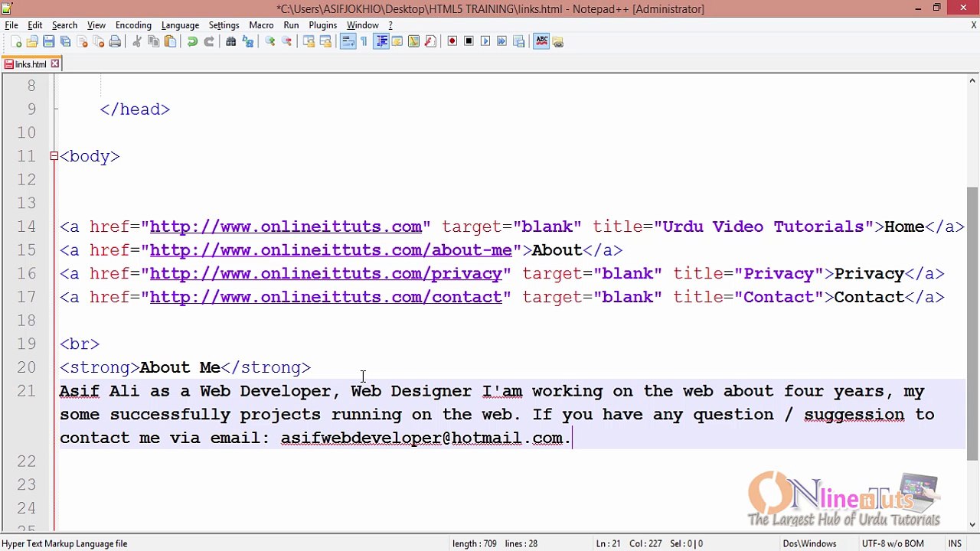
Task: Click the Cut scissors icon
Action: [x=137, y=41]
